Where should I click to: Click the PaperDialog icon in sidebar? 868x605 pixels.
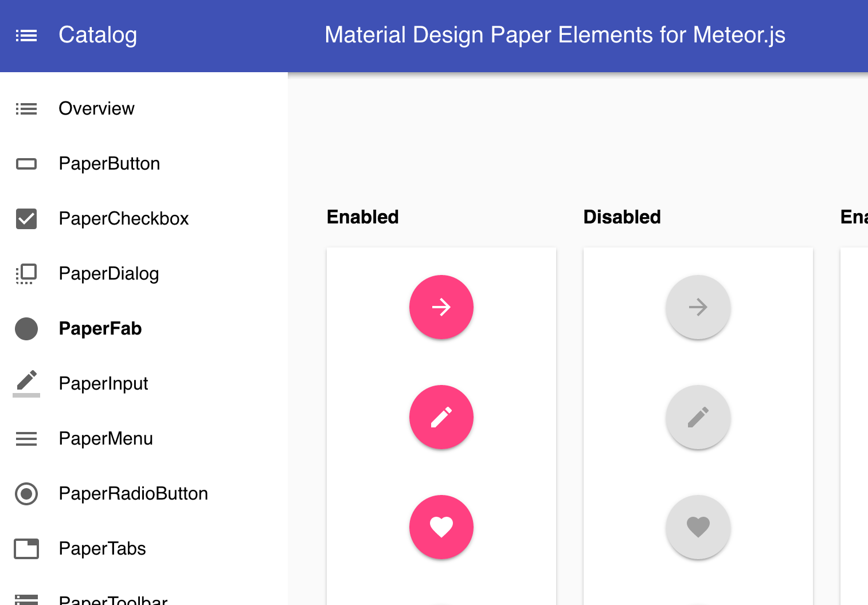pyautogui.click(x=26, y=274)
